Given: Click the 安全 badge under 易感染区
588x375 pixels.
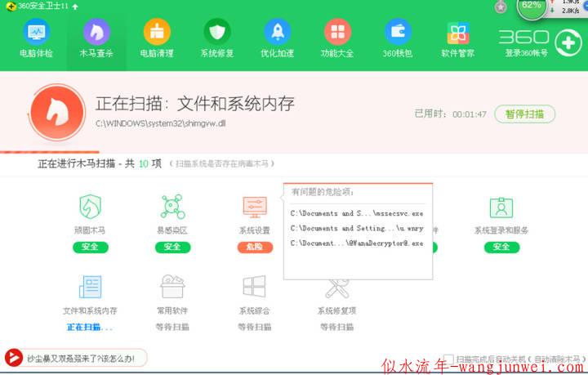Looking at the screenshot, I should (x=172, y=247).
